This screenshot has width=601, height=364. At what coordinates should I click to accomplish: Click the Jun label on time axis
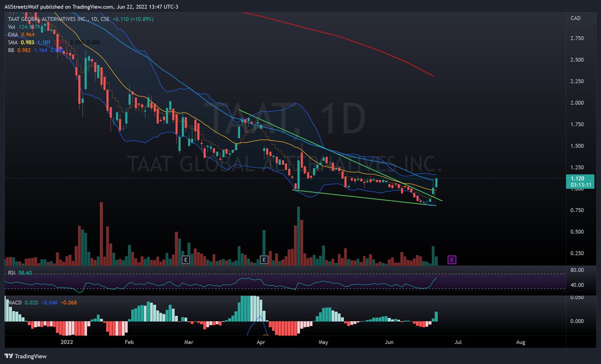pyautogui.click(x=388, y=342)
